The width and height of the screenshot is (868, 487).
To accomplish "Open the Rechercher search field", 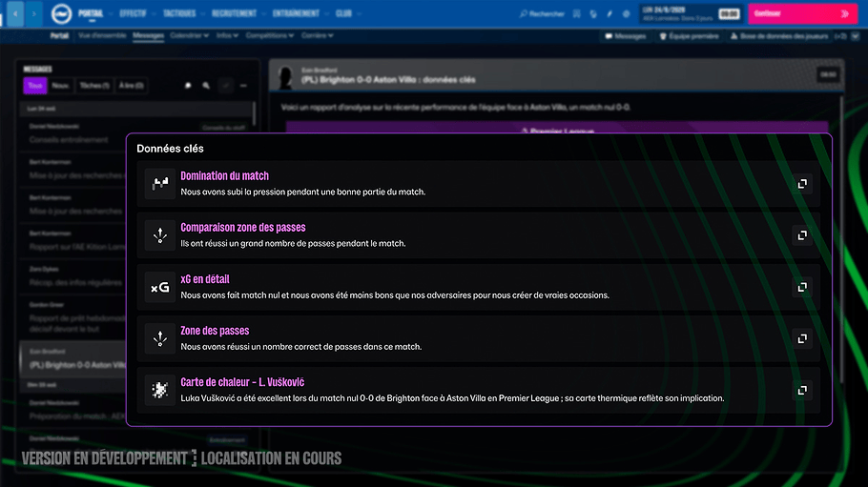I will pyautogui.click(x=542, y=14).
